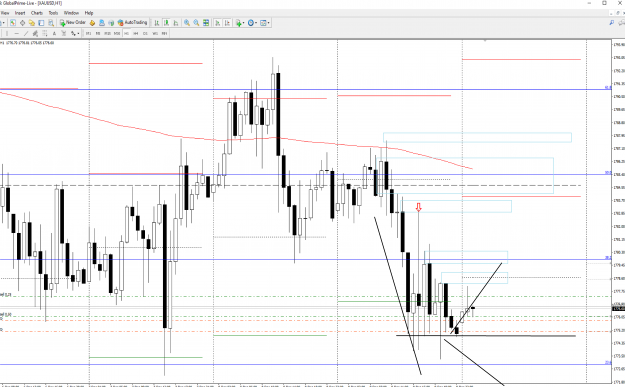Expand the Periods dropdown arrow
Screen dimensions: 625x387
click(256, 23)
